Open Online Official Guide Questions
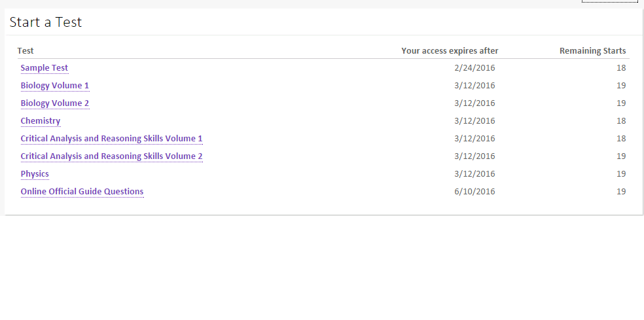The width and height of the screenshot is (644, 320). pos(82,192)
